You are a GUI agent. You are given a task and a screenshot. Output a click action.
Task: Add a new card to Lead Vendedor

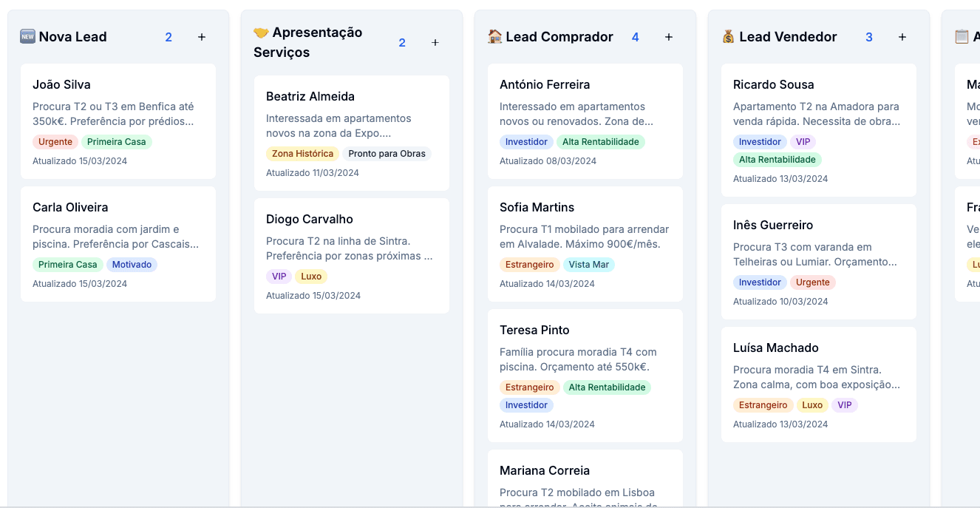(902, 37)
